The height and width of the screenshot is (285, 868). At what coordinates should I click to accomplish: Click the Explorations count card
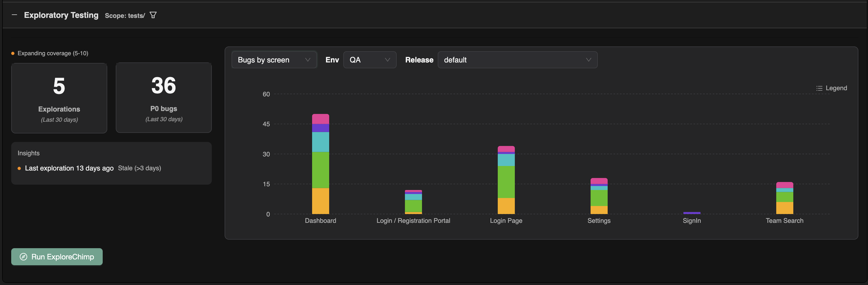59,98
